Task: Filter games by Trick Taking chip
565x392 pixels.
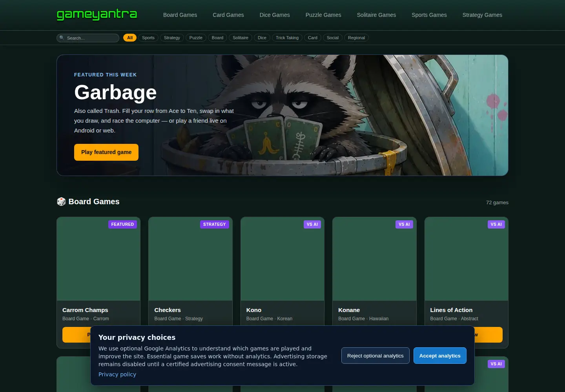Action: pos(287,38)
